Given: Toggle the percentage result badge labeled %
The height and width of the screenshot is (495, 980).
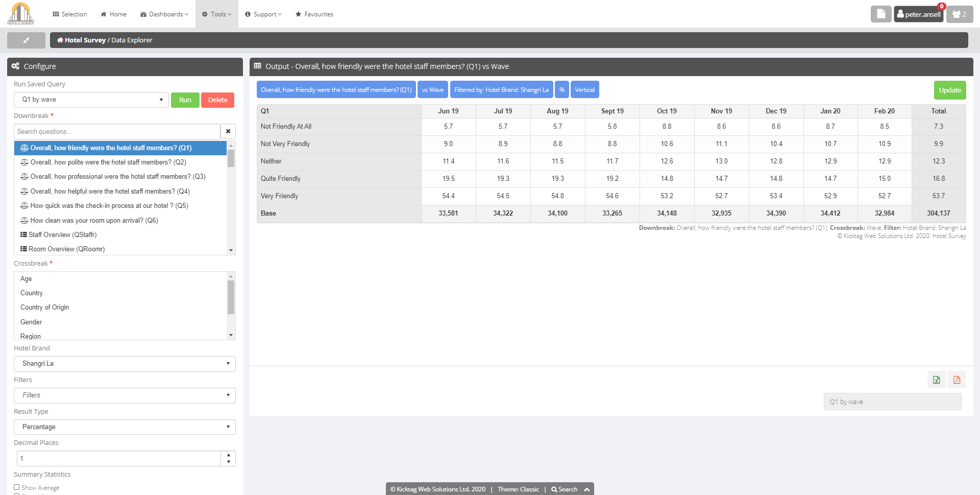Looking at the screenshot, I should coord(561,89).
